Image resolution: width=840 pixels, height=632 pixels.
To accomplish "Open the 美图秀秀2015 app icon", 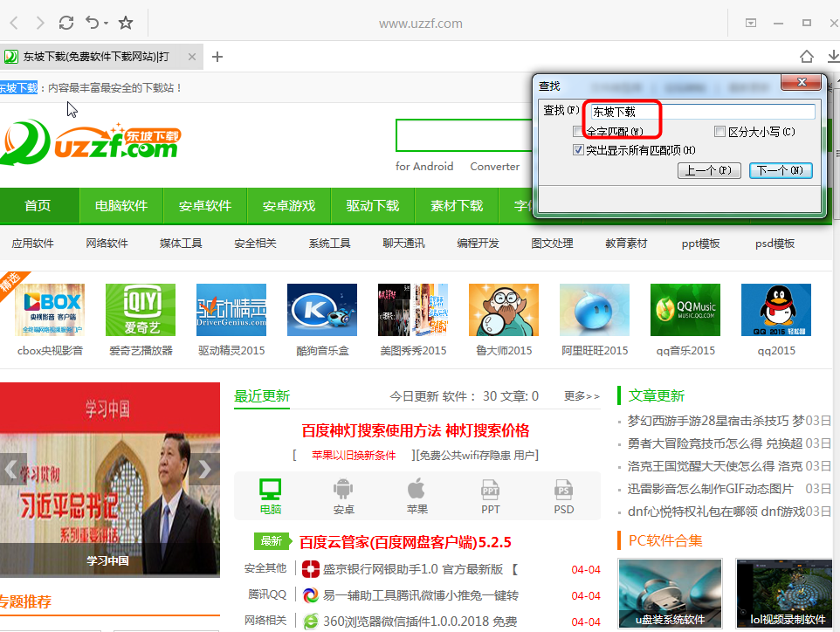I will coord(413,310).
